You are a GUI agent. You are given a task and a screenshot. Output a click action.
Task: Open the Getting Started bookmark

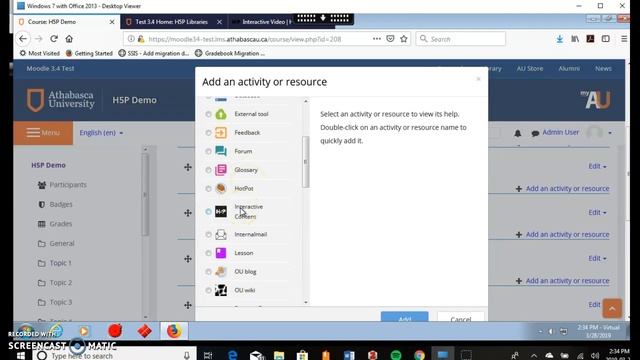(x=89, y=53)
